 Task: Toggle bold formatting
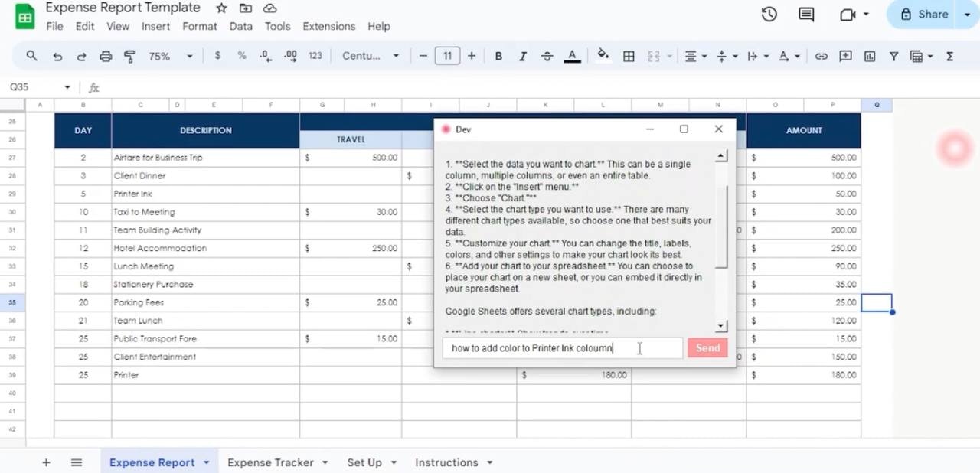(498, 56)
